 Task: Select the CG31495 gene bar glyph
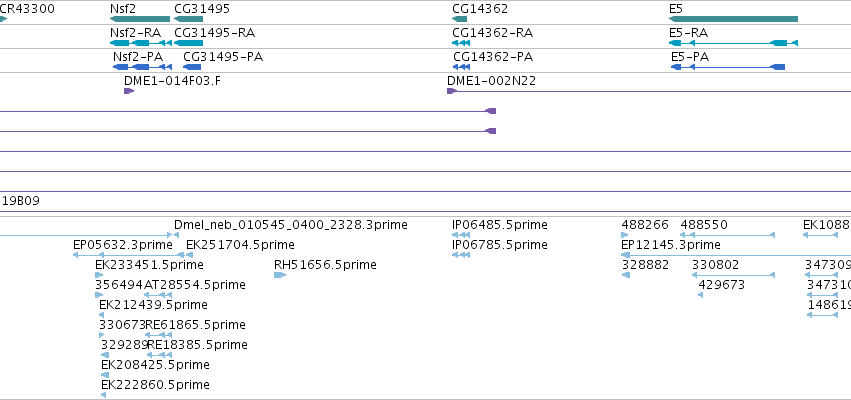[x=188, y=19]
